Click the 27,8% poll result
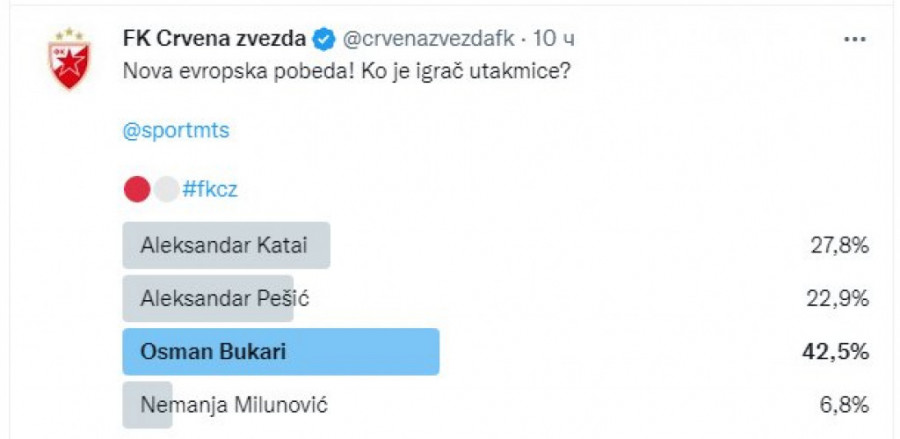 pyautogui.click(x=839, y=245)
